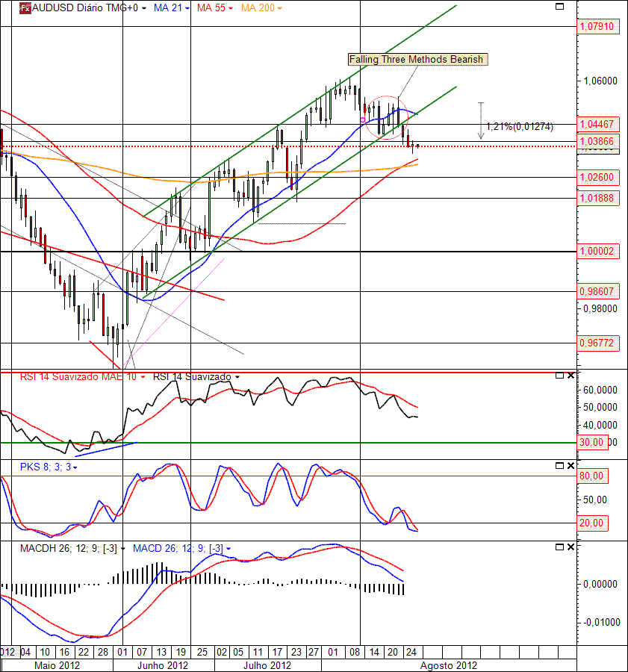Click the PKS 80,00 level tag
This screenshot has height=672, width=628.
pyautogui.click(x=592, y=476)
